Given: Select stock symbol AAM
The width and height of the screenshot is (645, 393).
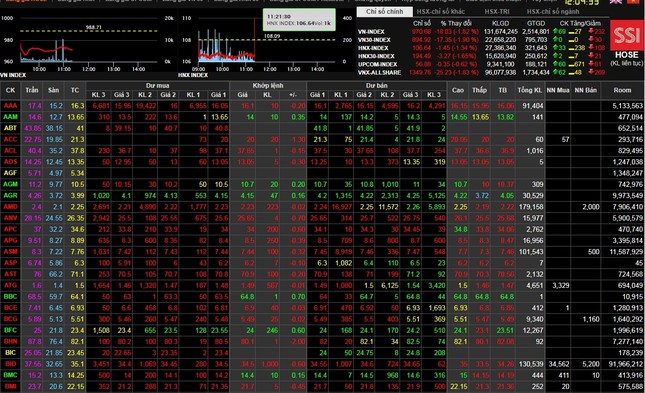Looking at the screenshot, I should [11, 117].
